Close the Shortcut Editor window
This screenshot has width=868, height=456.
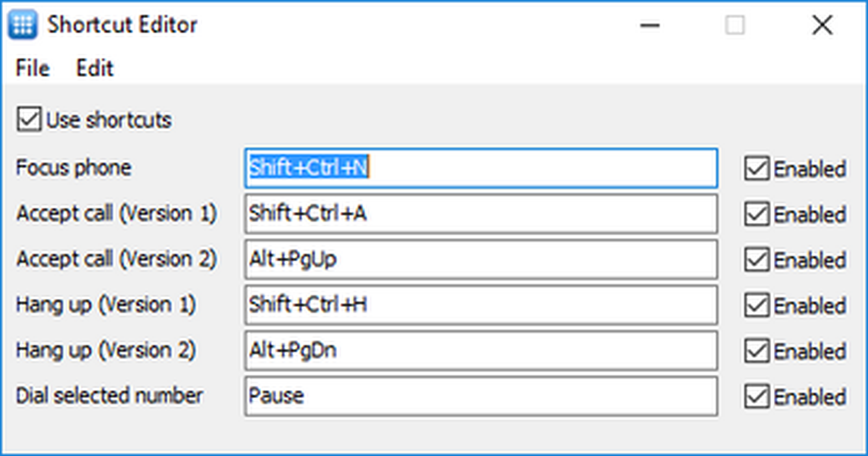pyautogui.click(x=822, y=25)
